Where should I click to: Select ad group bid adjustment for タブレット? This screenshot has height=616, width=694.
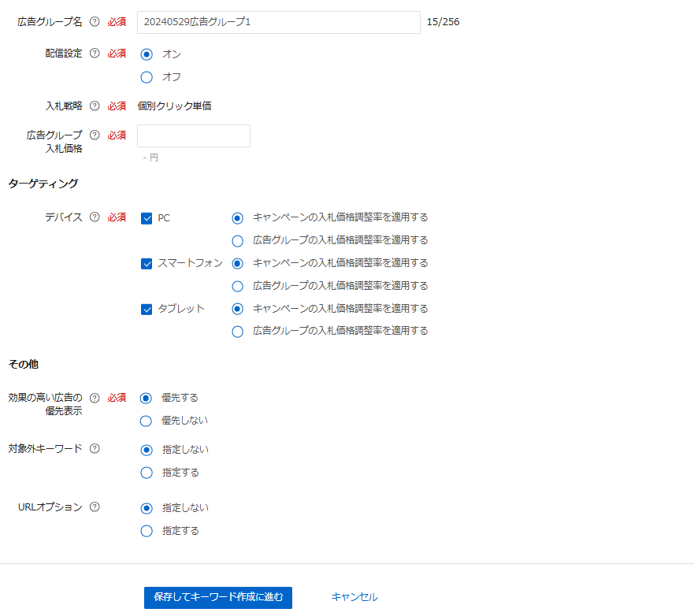[x=238, y=332]
